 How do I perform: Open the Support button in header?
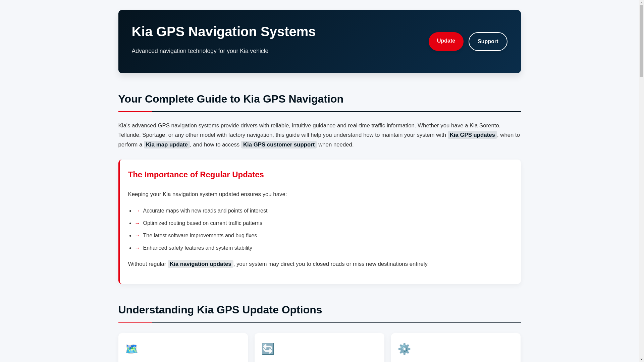point(488,42)
